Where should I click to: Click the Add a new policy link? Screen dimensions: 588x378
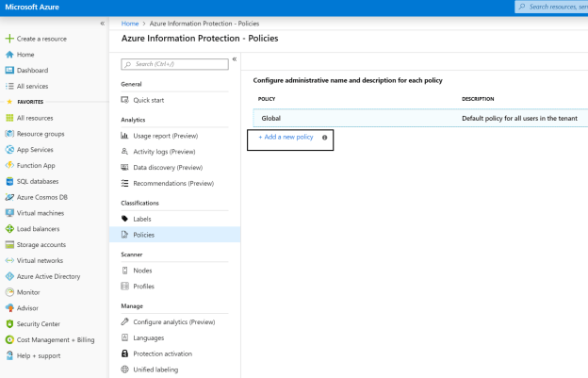(286, 138)
